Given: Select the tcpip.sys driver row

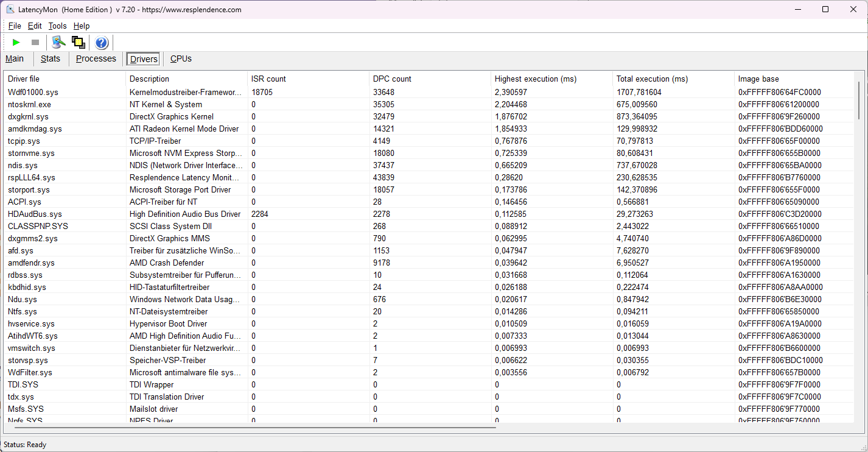Looking at the screenshot, I should pos(429,141).
